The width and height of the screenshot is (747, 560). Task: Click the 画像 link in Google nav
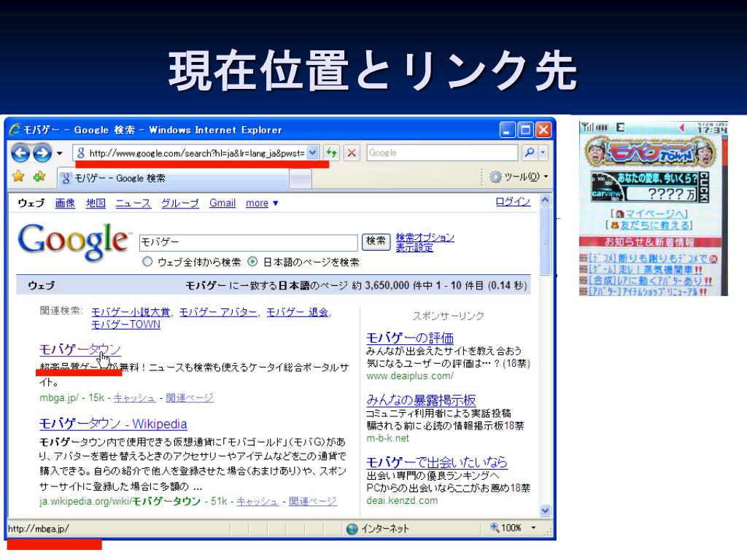(x=65, y=203)
